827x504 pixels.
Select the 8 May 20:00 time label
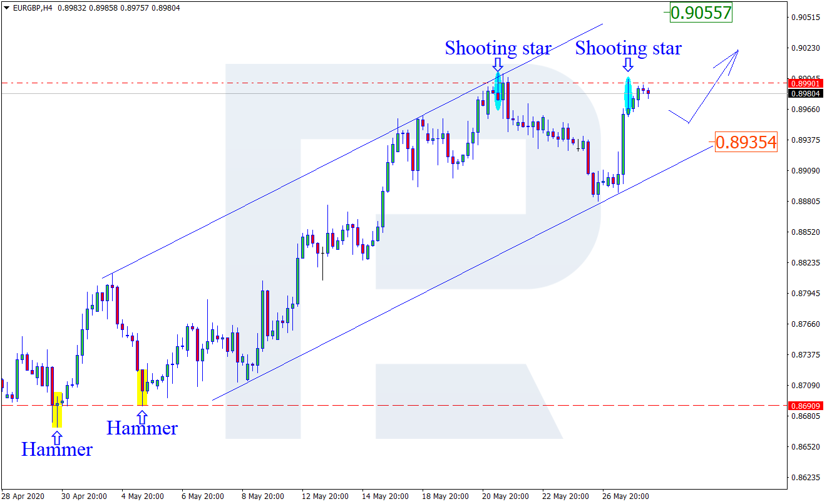pyautogui.click(x=263, y=496)
